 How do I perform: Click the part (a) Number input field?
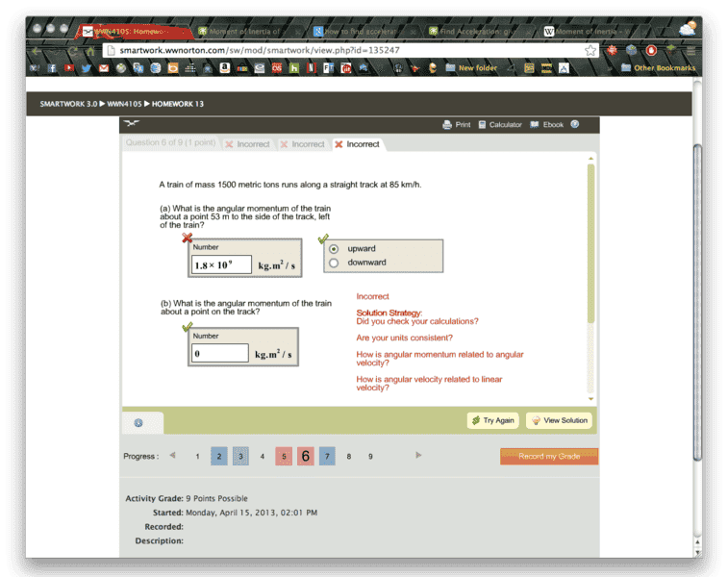coord(222,264)
